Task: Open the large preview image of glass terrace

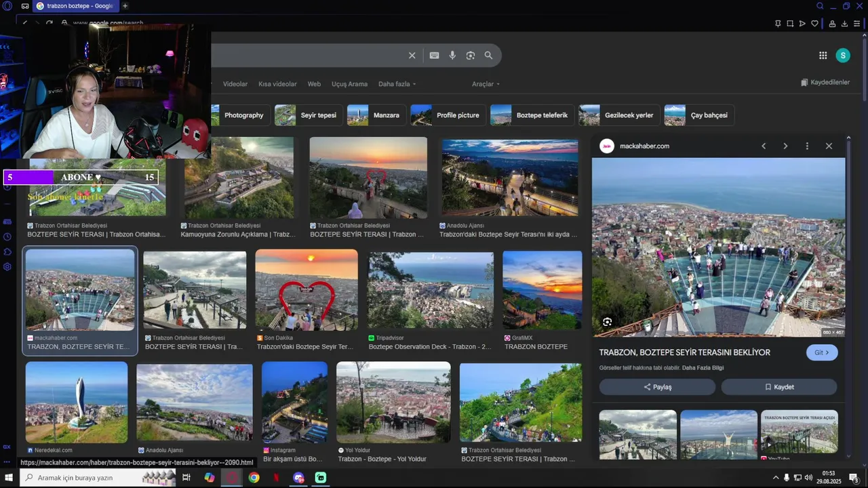Action: (718, 247)
